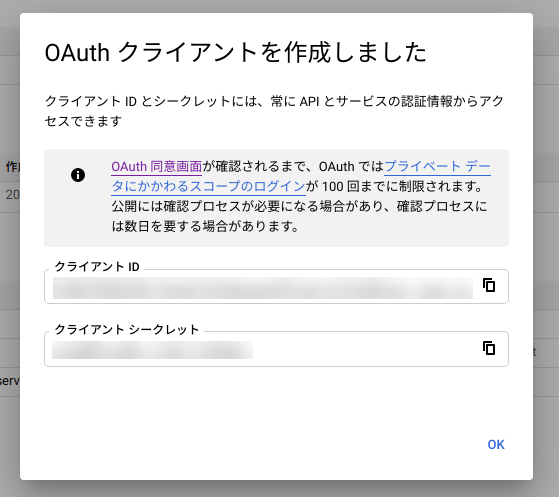The width and height of the screenshot is (559, 497).
Task: Confirm the dialog with OK
Action: pos(496,445)
